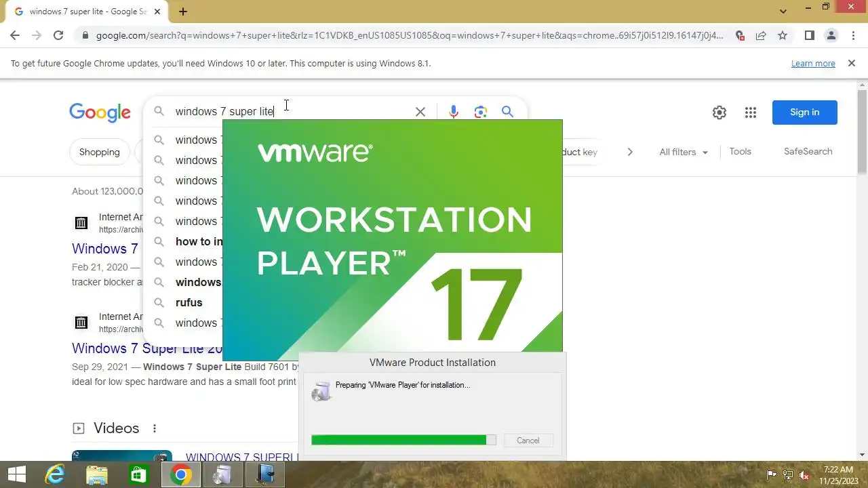Image resolution: width=868 pixels, height=488 pixels.
Task: Cancel the VMware Player installation
Action: (x=528, y=441)
